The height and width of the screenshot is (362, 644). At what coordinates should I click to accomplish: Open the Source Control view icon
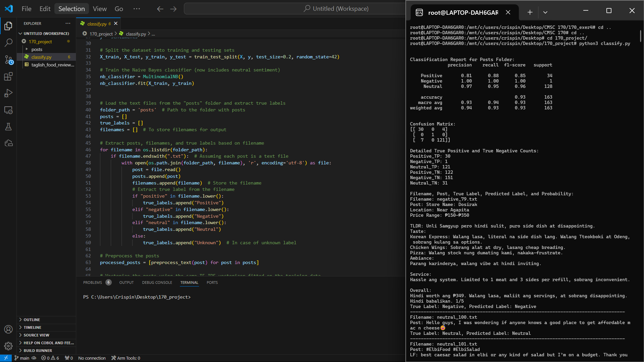8,60
